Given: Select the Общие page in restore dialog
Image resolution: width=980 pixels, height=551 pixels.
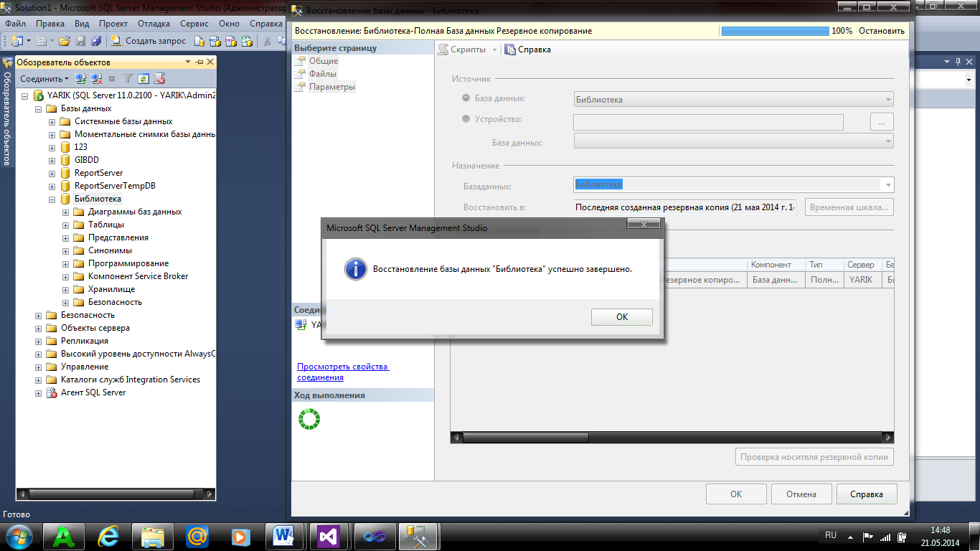Looking at the screenshot, I should pos(324,61).
